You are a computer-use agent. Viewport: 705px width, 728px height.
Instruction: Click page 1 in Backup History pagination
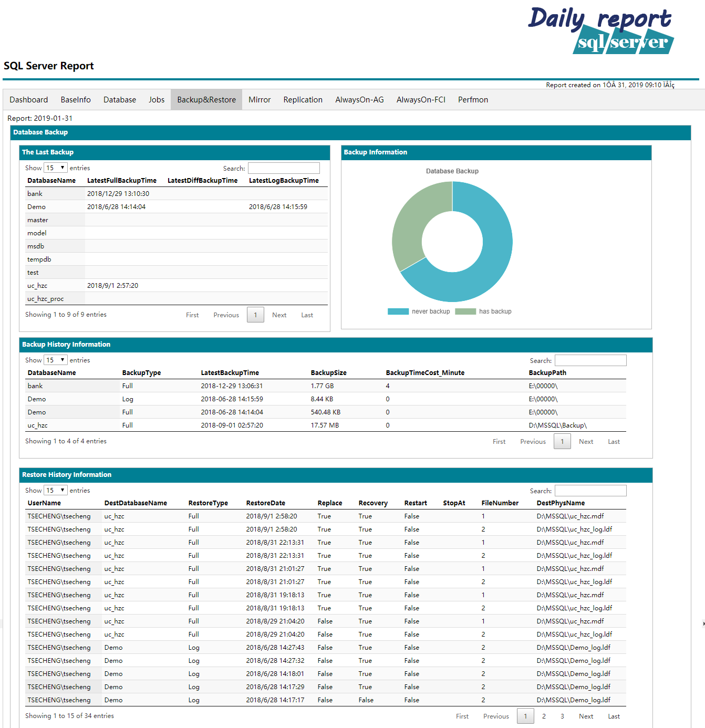coord(562,442)
